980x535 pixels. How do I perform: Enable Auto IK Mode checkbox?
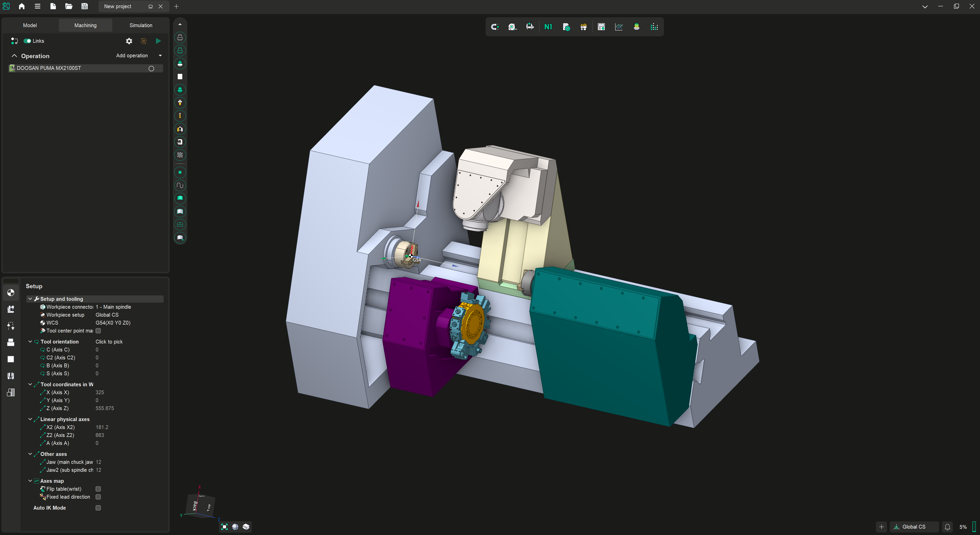click(98, 508)
